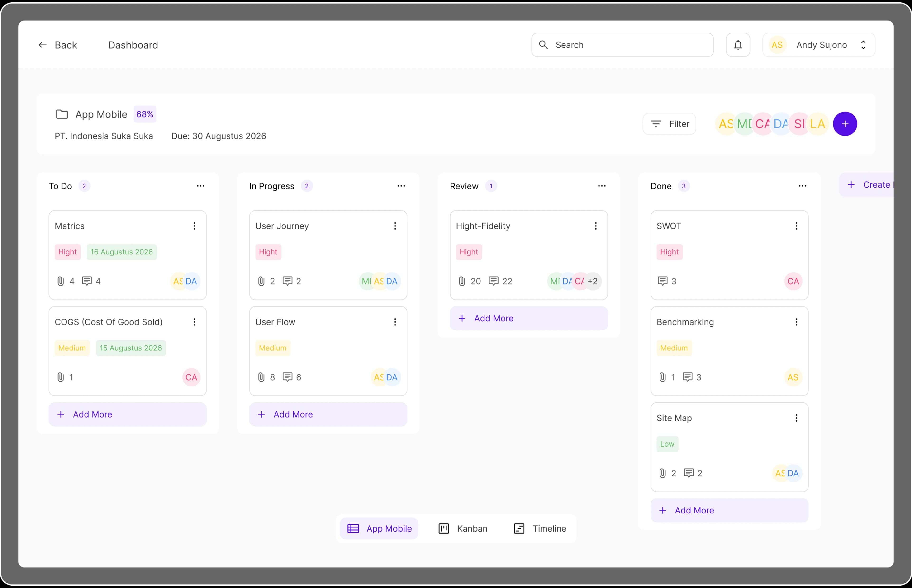Click the AS avatar on Benchmarking card
912x588 pixels.
pyautogui.click(x=793, y=377)
